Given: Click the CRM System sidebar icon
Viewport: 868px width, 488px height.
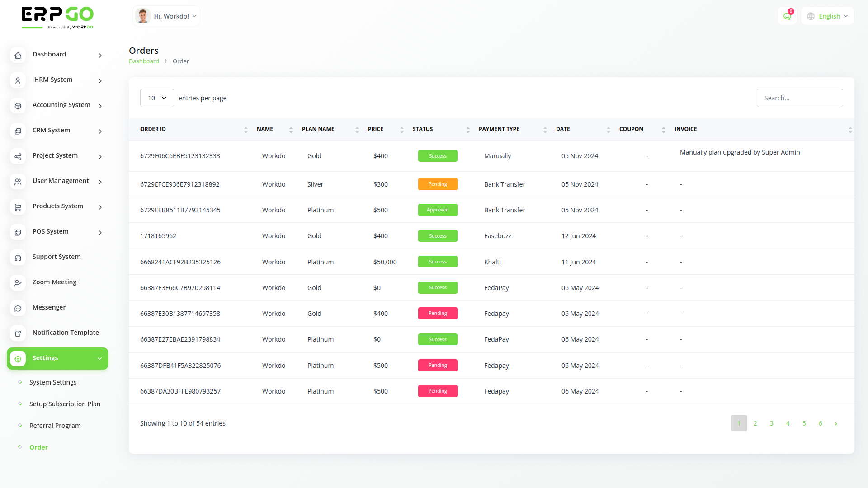Looking at the screenshot, I should 18,131.
